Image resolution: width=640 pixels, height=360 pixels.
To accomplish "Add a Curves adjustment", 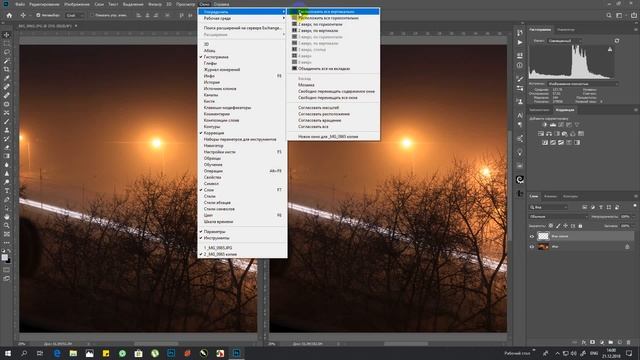I will point(561,124).
